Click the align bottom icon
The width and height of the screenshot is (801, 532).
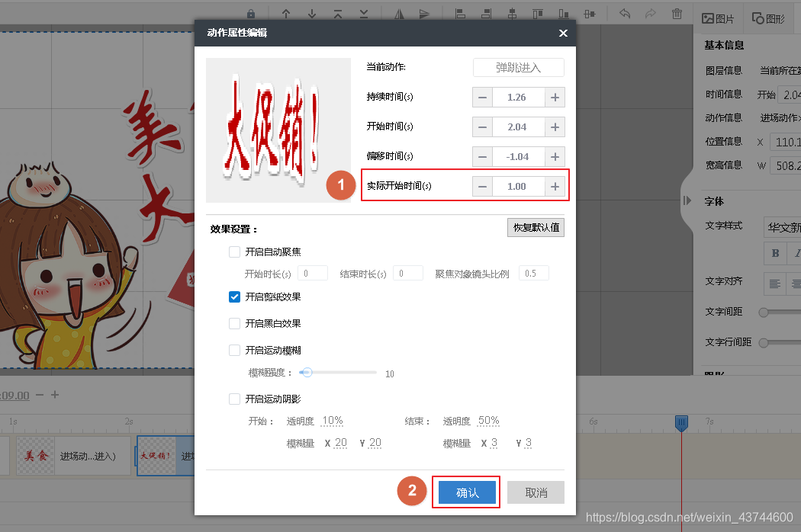(564, 14)
